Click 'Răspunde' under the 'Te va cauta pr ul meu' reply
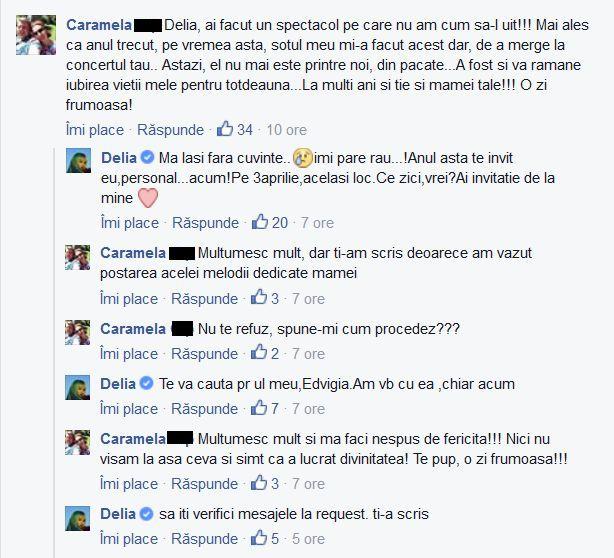Image resolution: width=614 pixels, height=558 pixels. [x=204, y=409]
